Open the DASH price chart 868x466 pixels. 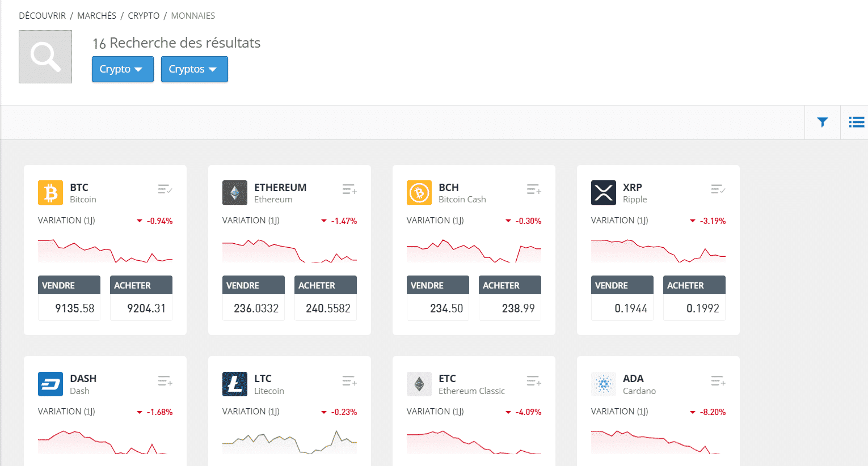coord(105,442)
